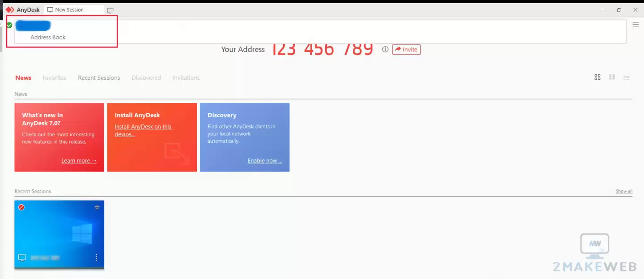644x279 pixels.
Task: Restore the AnyDesk window size
Action: point(619,10)
